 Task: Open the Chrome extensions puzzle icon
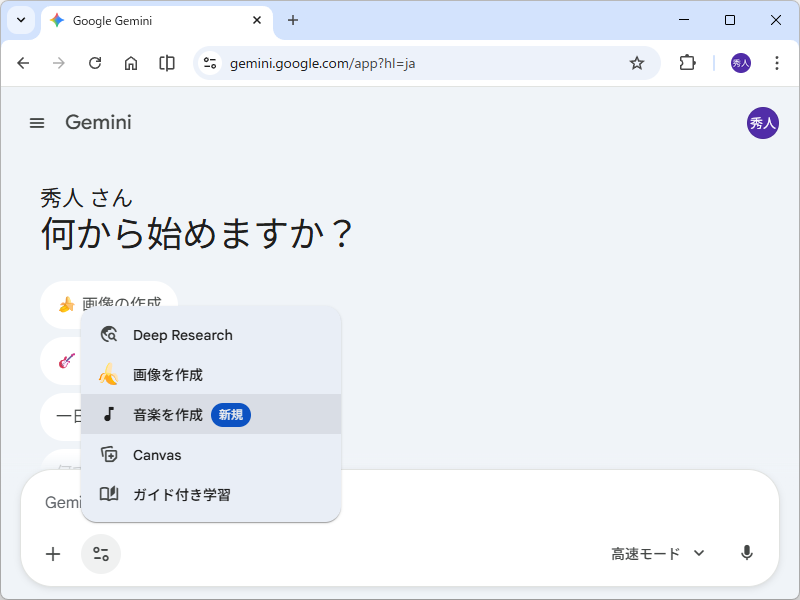click(x=686, y=62)
